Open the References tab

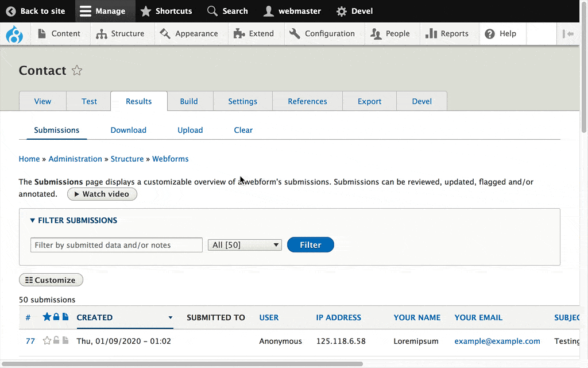click(308, 101)
